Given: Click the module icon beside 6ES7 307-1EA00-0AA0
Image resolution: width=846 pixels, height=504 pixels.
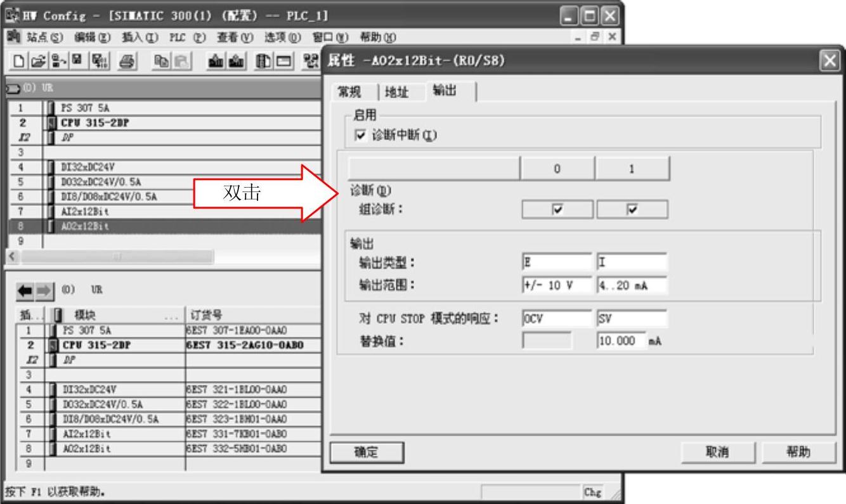Looking at the screenshot, I should [53, 330].
